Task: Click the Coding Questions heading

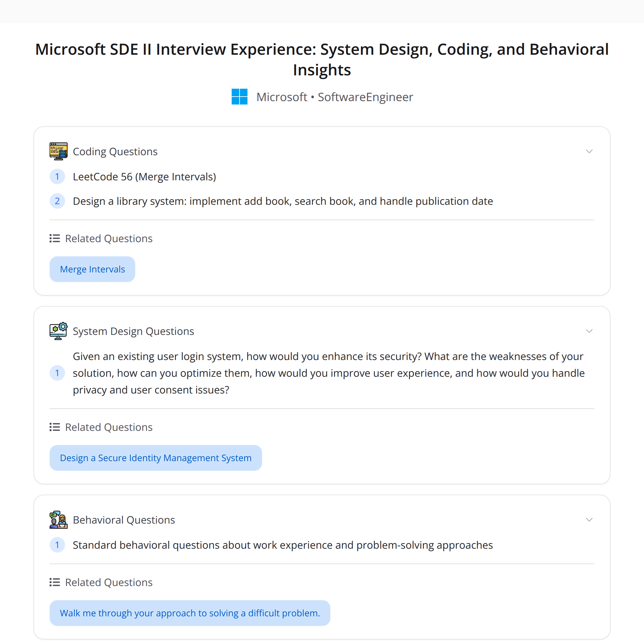Action: coord(115,152)
